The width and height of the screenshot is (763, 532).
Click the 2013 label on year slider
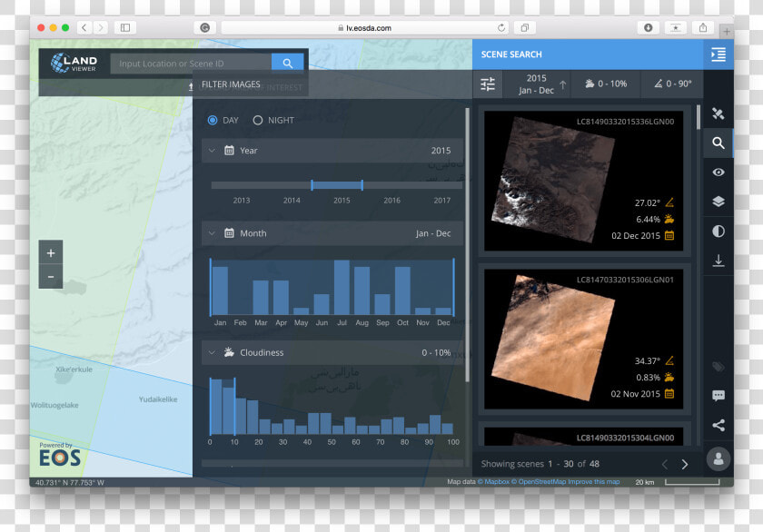[x=242, y=201]
